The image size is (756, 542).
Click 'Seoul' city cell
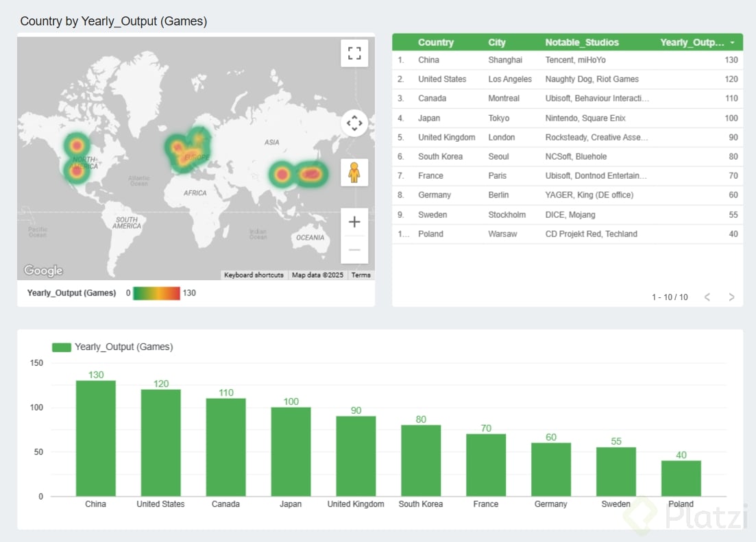pyautogui.click(x=498, y=157)
